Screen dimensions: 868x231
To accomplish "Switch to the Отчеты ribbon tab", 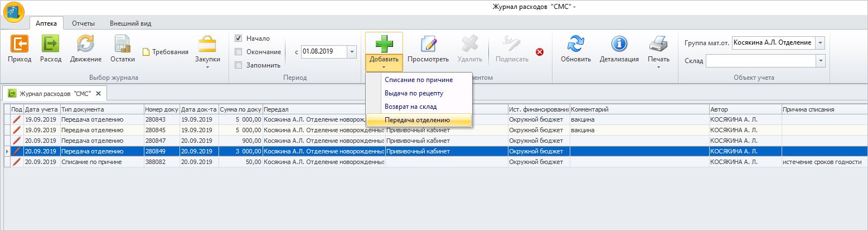I will point(83,23).
